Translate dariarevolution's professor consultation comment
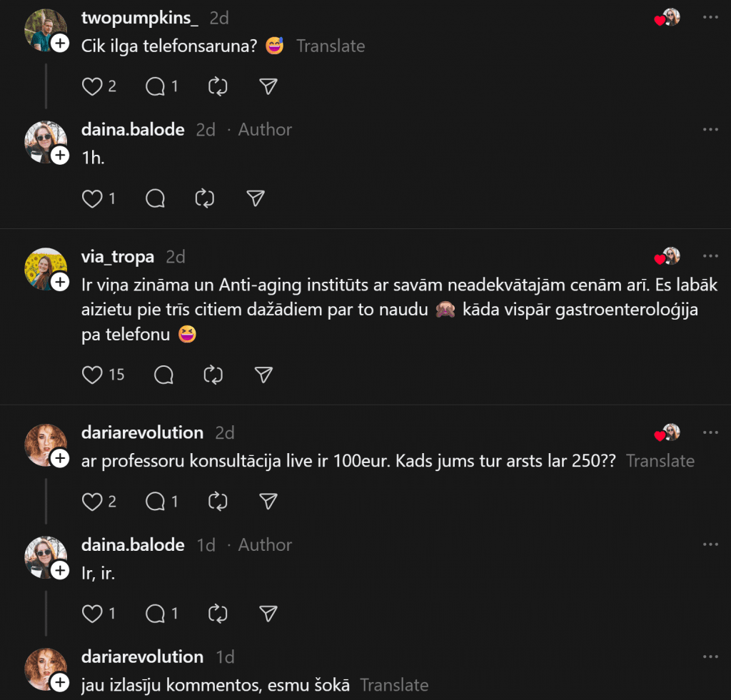 tap(660, 461)
